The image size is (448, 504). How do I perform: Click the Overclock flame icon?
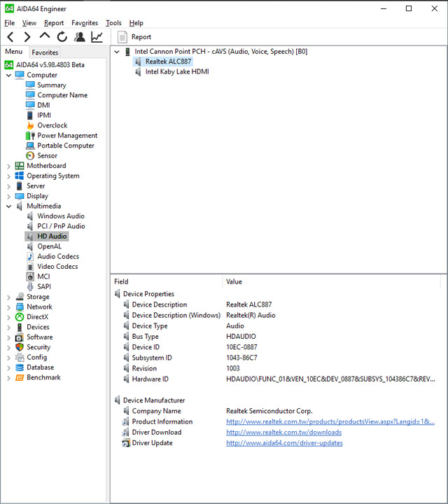[x=30, y=125]
